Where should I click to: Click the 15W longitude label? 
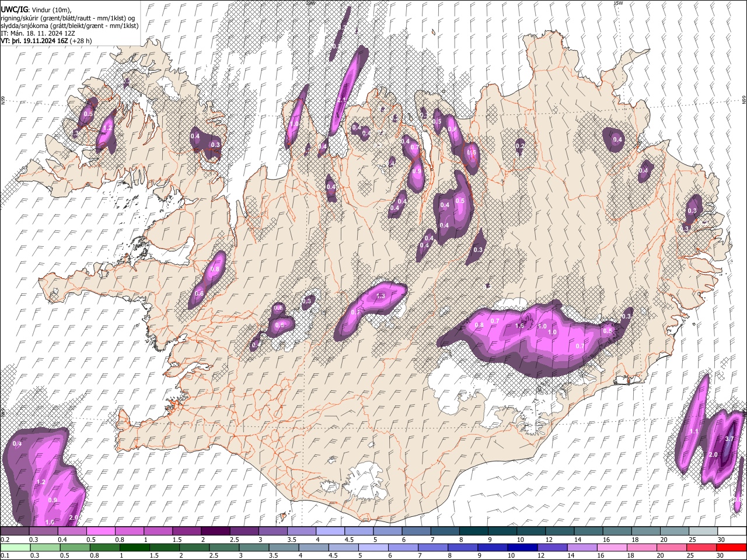(618, 3)
